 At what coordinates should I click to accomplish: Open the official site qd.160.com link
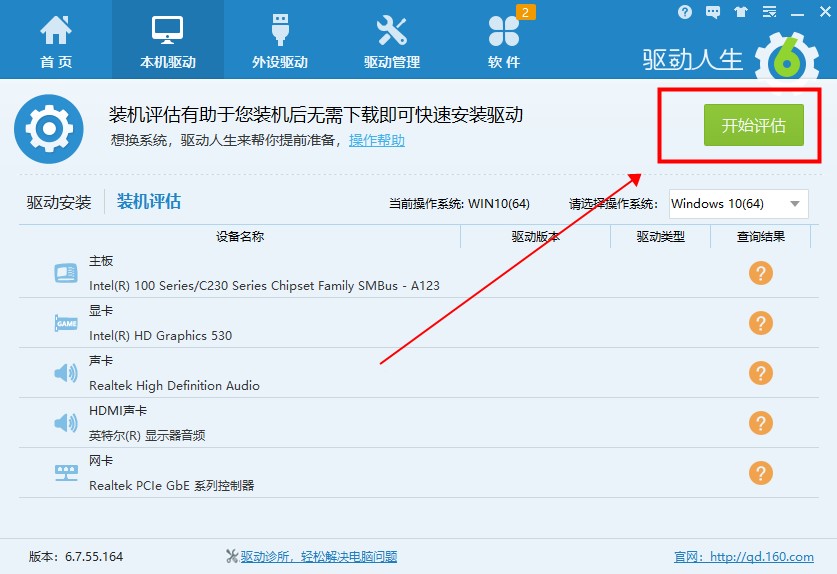tap(744, 557)
